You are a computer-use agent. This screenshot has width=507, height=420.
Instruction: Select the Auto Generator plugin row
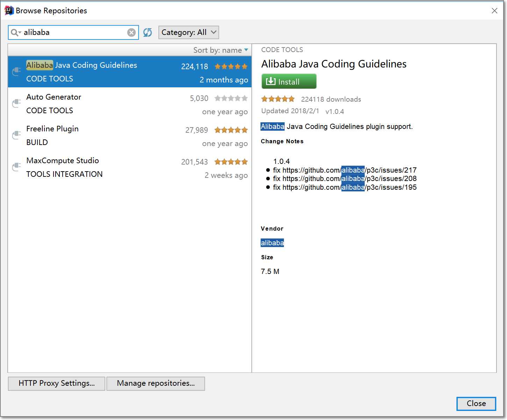[x=130, y=103]
